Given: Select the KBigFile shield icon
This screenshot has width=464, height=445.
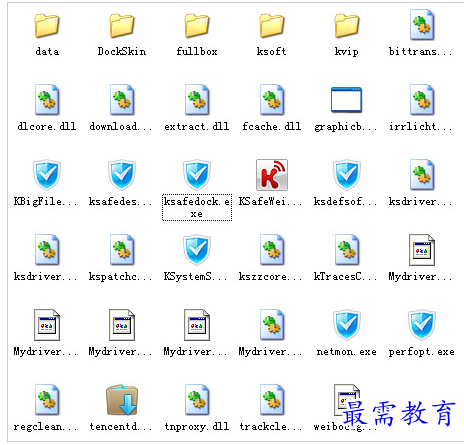Looking at the screenshot, I should tap(47, 175).
